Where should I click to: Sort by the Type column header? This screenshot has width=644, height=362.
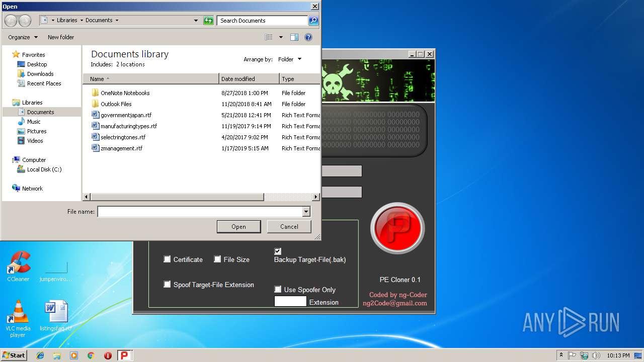299,79
